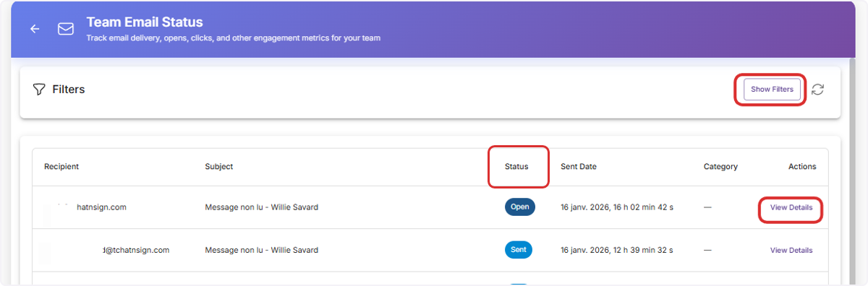View Details for the Open status email

tap(791, 207)
